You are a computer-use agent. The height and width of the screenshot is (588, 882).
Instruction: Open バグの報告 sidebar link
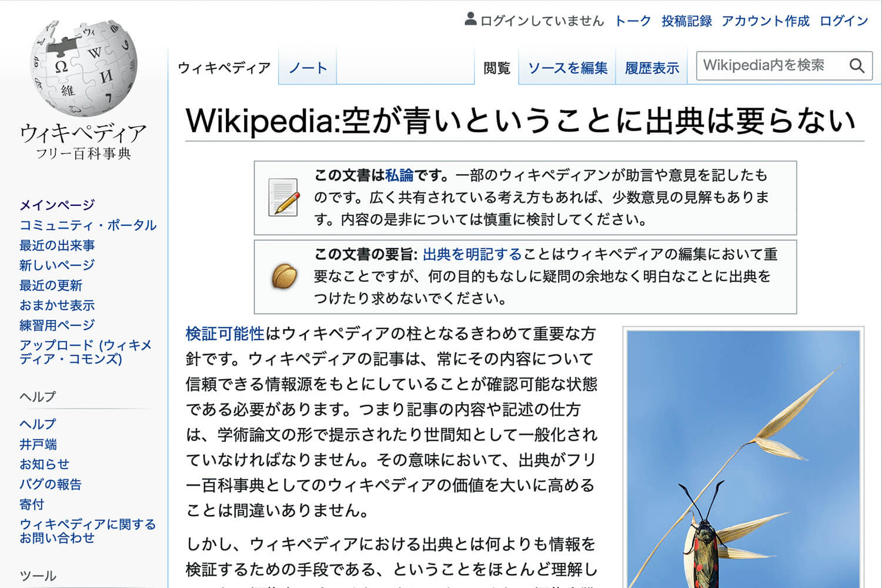point(51,484)
